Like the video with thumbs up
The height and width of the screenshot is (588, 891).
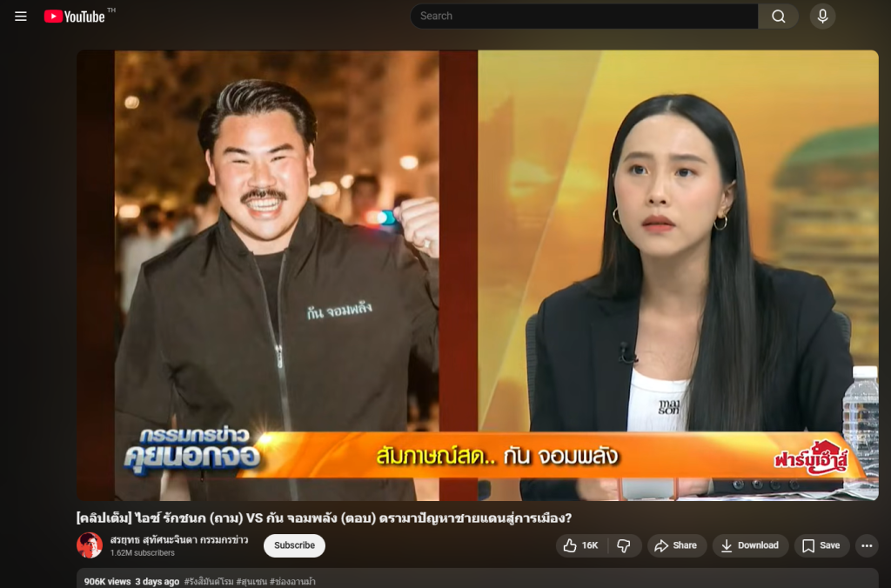pos(580,545)
